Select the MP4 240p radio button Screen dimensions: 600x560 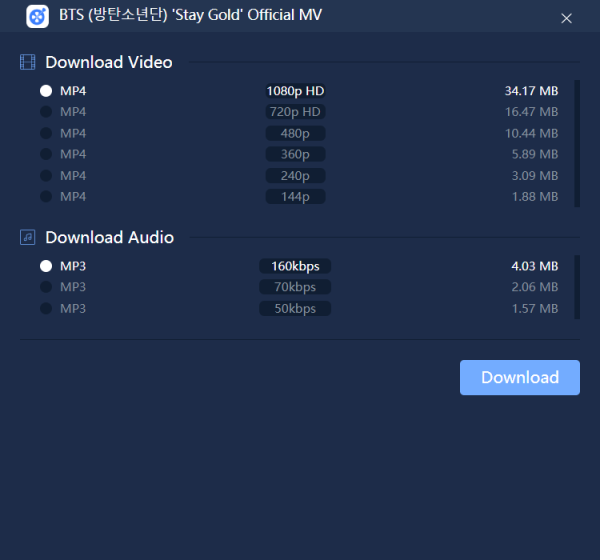[46, 175]
